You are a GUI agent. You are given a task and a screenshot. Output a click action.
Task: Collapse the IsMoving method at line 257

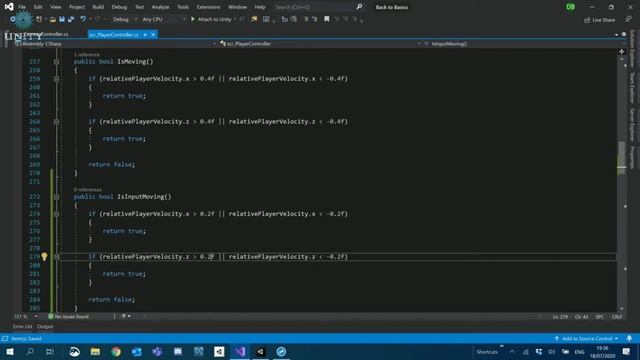56,62
